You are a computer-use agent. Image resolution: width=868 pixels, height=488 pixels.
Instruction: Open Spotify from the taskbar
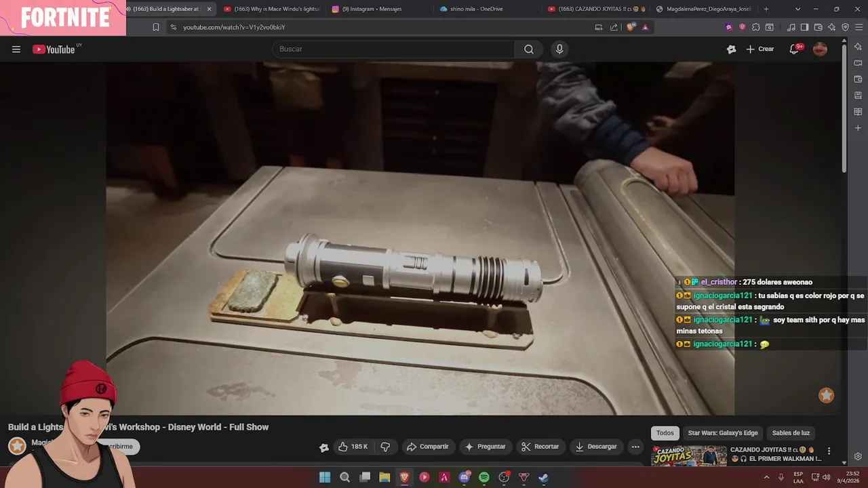[x=484, y=477]
